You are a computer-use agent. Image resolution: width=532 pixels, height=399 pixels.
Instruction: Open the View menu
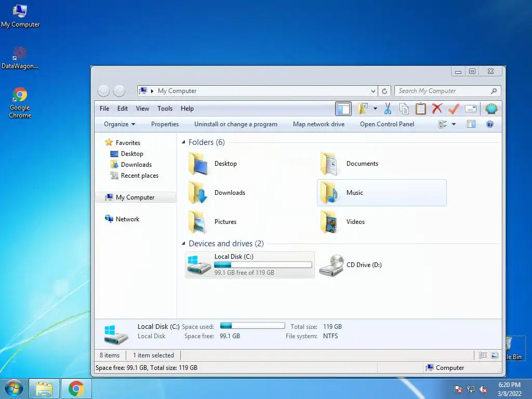click(x=142, y=109)
